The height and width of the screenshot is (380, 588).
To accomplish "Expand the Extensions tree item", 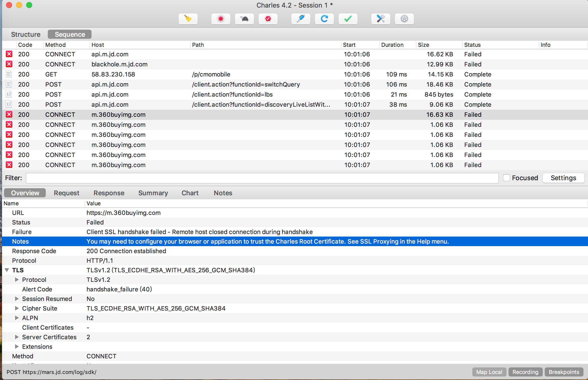I will point(16,347).
